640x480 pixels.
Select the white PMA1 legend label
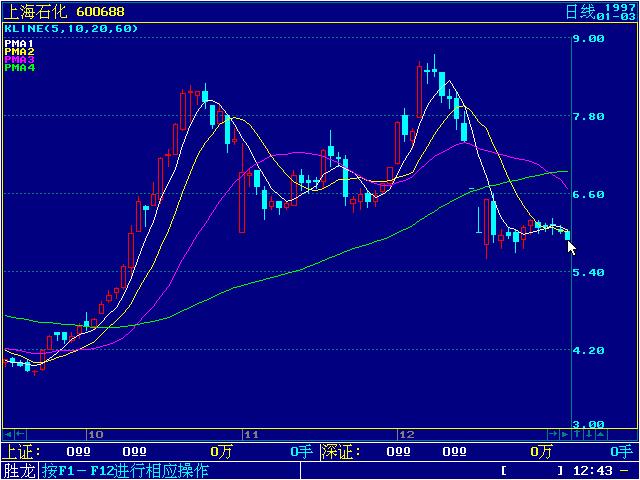pos(19,44)
